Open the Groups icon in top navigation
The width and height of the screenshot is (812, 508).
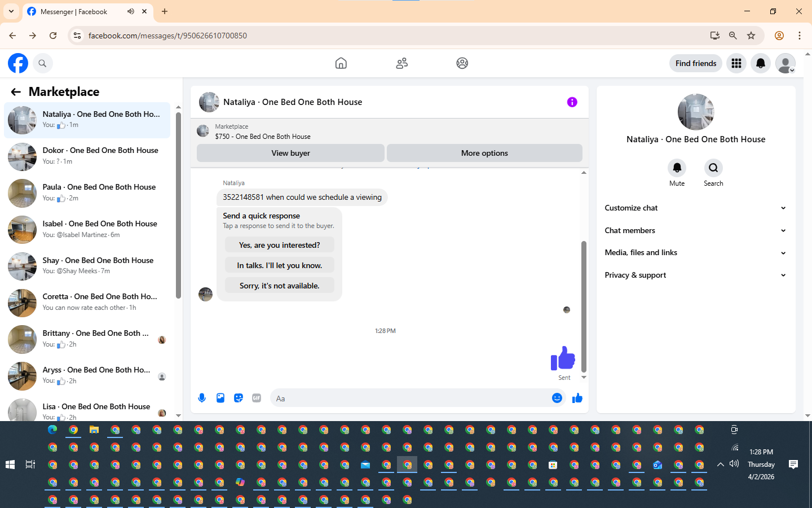pyautogui.click(x=462, y=63)
